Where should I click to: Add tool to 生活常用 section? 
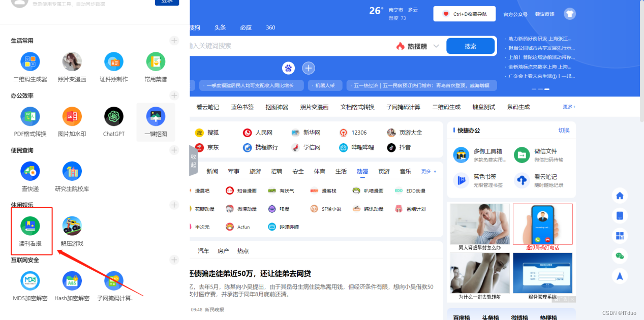(174, 41)
